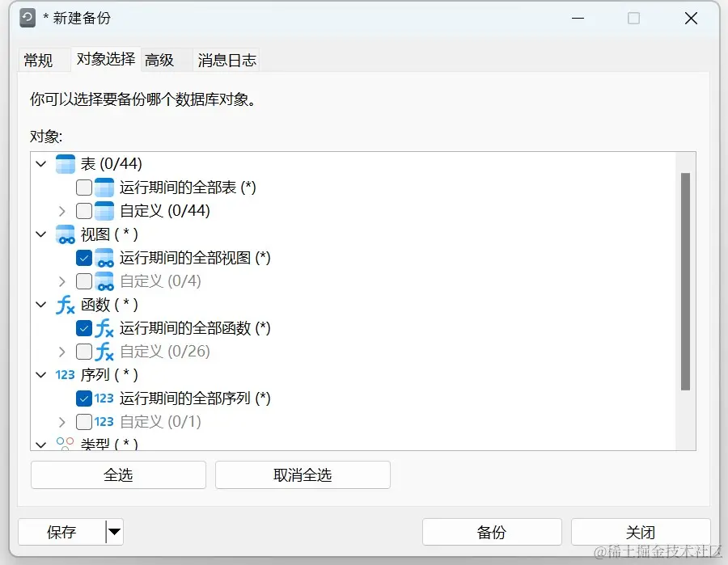The width and height of the screenshot is (728, 565).
Task: Select the 自定义 (0/1) row text
Action: [160, 422]
